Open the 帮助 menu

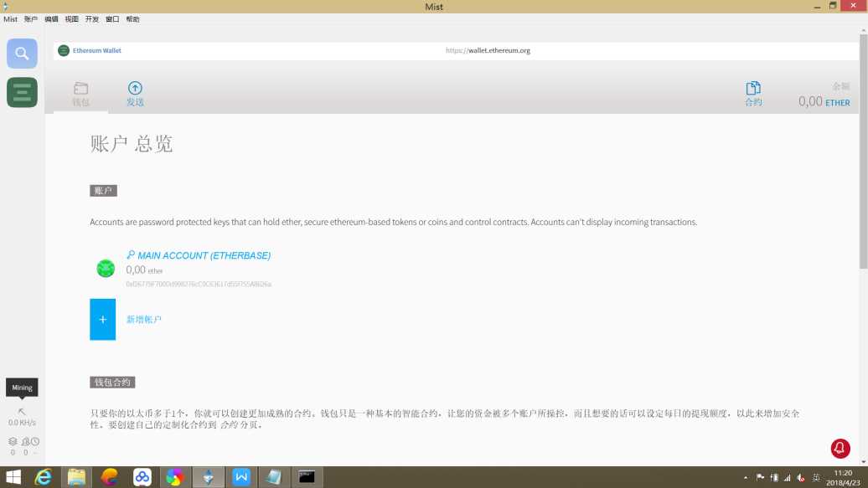coord(133,18)
